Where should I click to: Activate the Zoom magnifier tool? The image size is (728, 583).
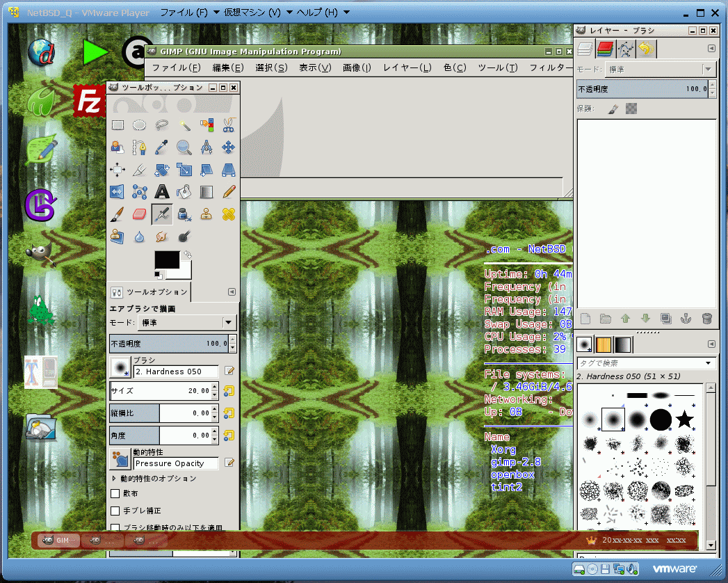[184, 147]
